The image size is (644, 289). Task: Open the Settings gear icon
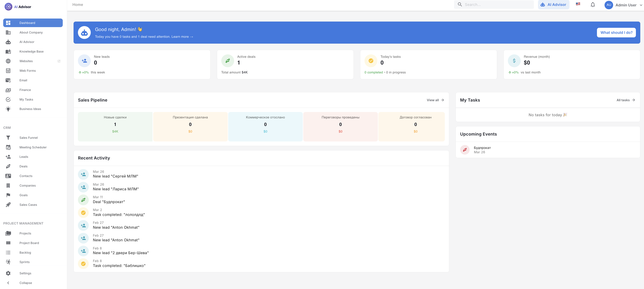pos(8,273)
